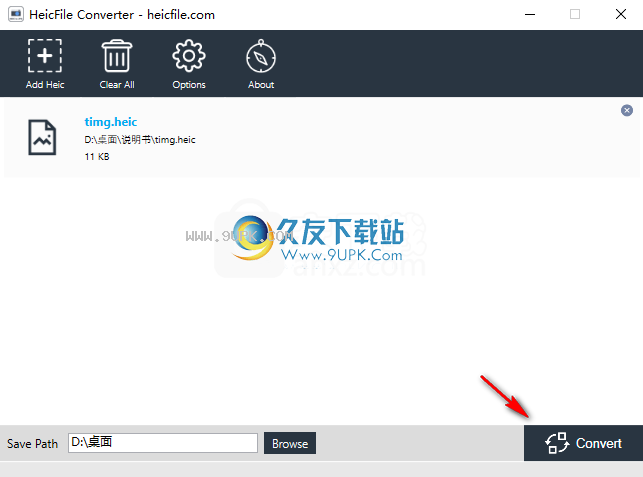Minimize the HeicFile Converter window
Viewport: 643px width, 477px height.
tap(530, 14)
